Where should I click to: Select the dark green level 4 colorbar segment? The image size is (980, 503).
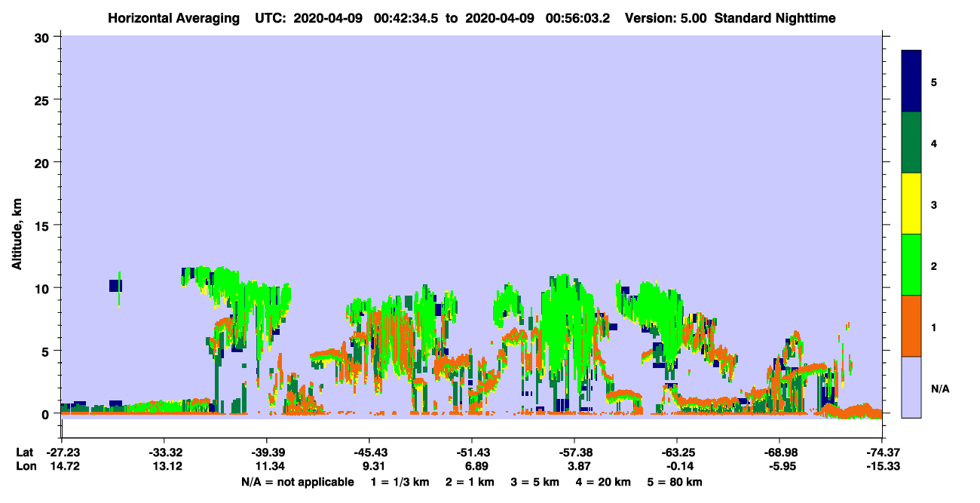point(911,143)
